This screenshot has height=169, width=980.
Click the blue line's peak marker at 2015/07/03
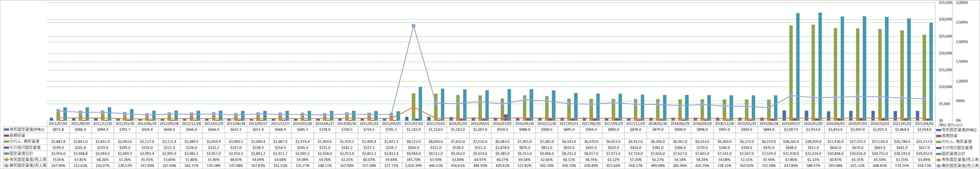(414, 26)
